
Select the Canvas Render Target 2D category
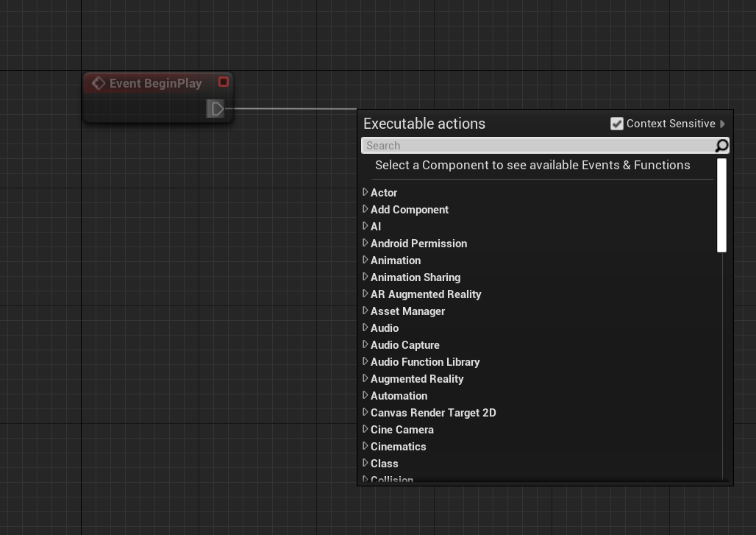433,412
